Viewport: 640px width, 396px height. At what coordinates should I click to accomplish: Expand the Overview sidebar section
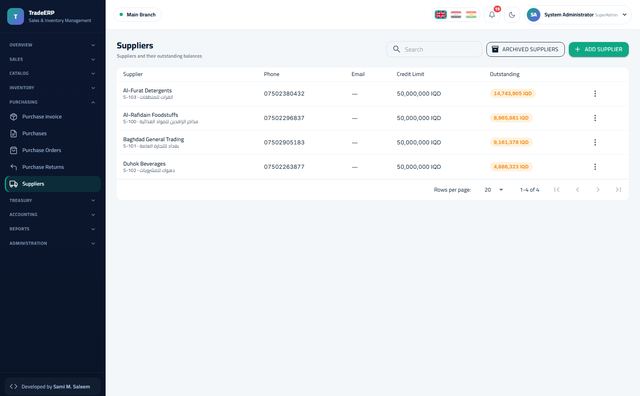coord(52,45)
